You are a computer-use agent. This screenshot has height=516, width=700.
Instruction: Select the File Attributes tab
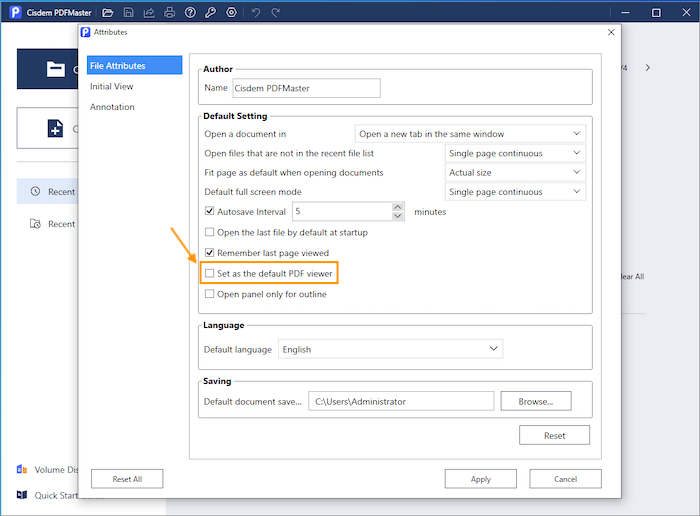[x=134, y=65]
